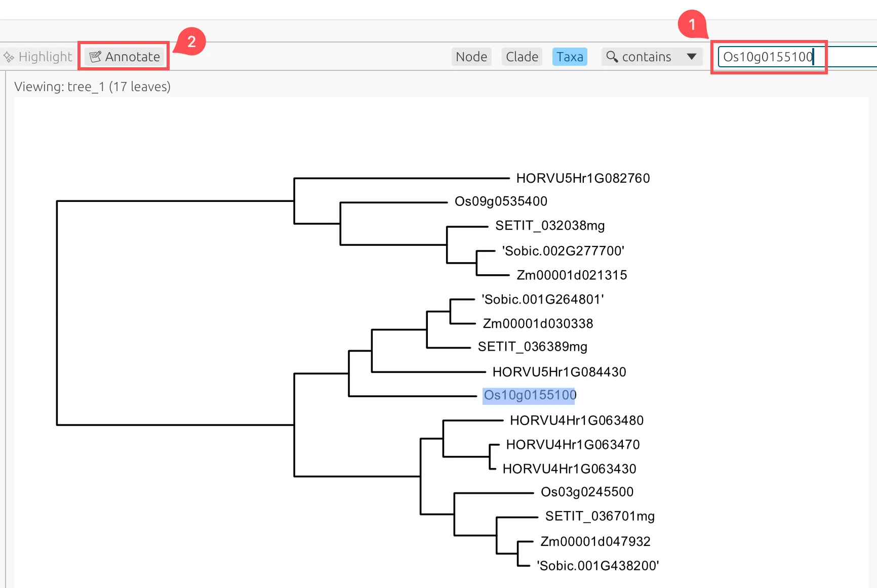Select the Os09g0535400 taxon label
This screenshot has height=588, width=877.
501,201
